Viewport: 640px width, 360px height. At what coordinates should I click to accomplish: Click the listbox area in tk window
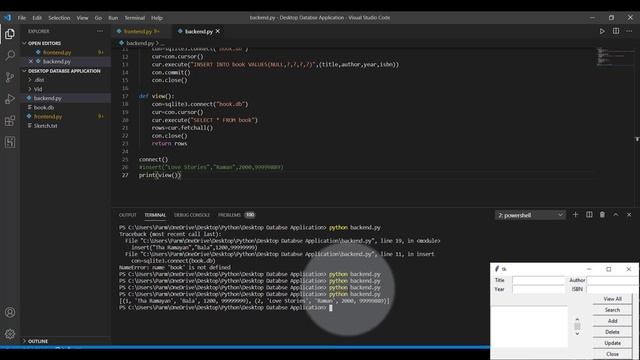tap(529, 326)
